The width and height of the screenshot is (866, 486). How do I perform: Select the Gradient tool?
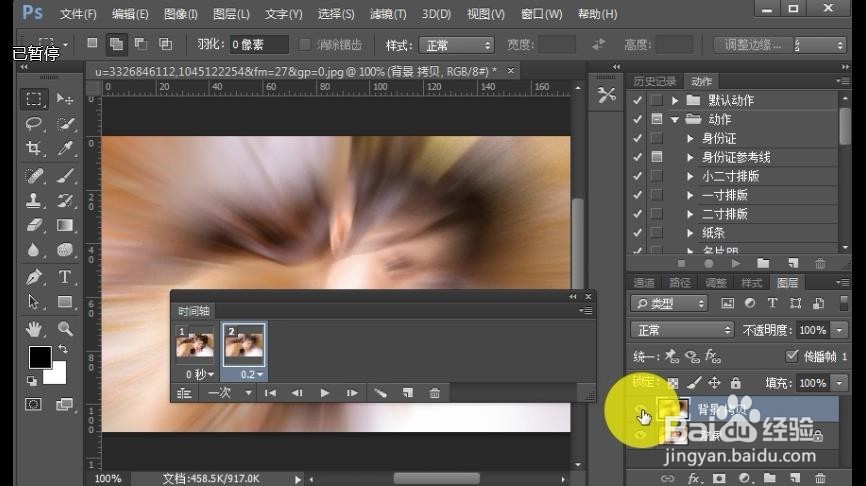(65, 225)
